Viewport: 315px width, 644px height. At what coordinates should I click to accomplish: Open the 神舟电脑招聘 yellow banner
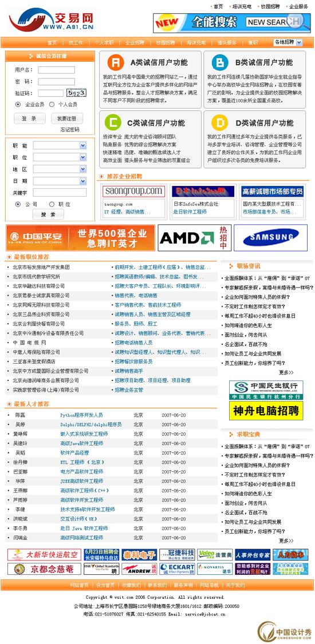pyautogui.click(x=266, y=410)
